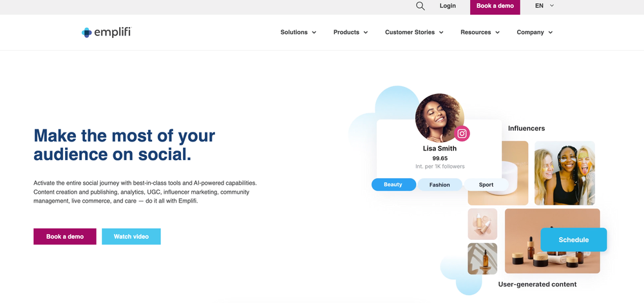Viewport: 644px width, 303px height.
Task: Open the Resources menu
Action: pyautogui.click(x=480, y=32)
